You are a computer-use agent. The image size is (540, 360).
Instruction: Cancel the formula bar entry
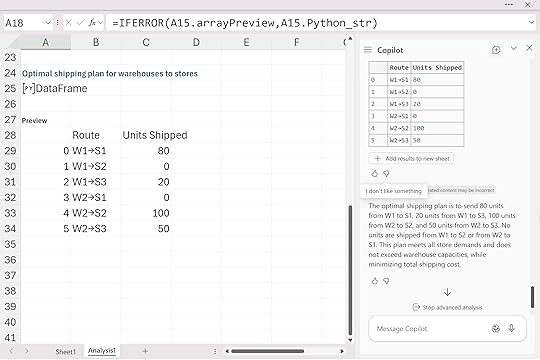(x=69, y=23)
